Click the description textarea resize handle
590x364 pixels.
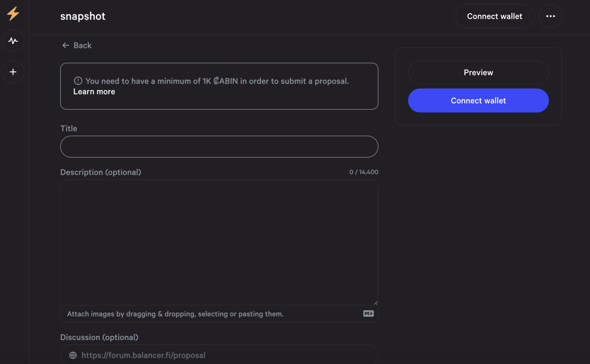click(x=376, y=303)
